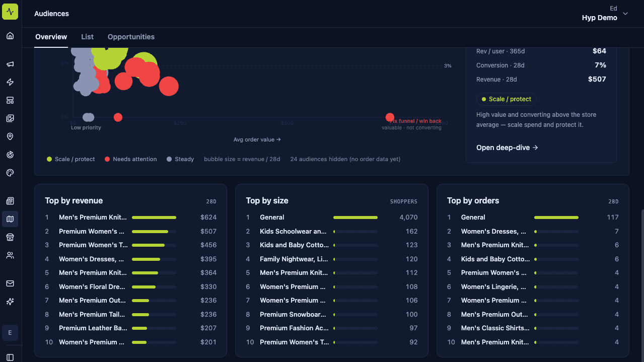Viewport: 644px width, 362px height.
Task: Open the megaphone campaigns icon
Action: [10, 64]
